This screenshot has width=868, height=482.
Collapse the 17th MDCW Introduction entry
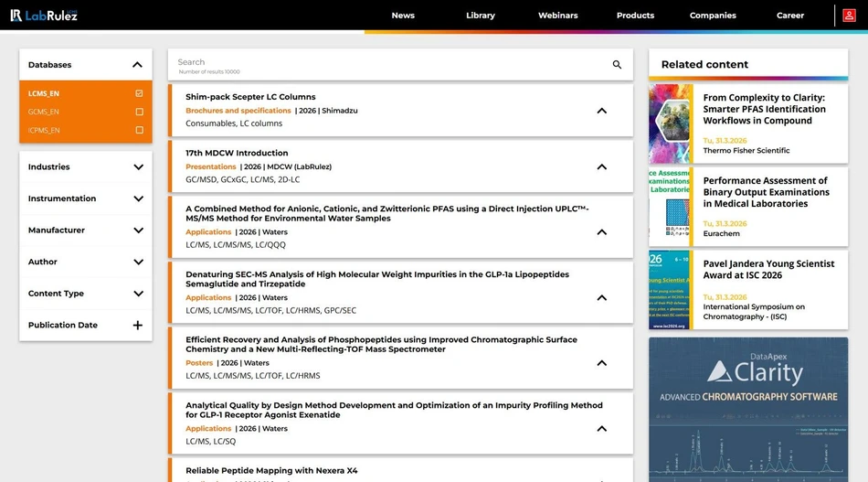point(601,167)
